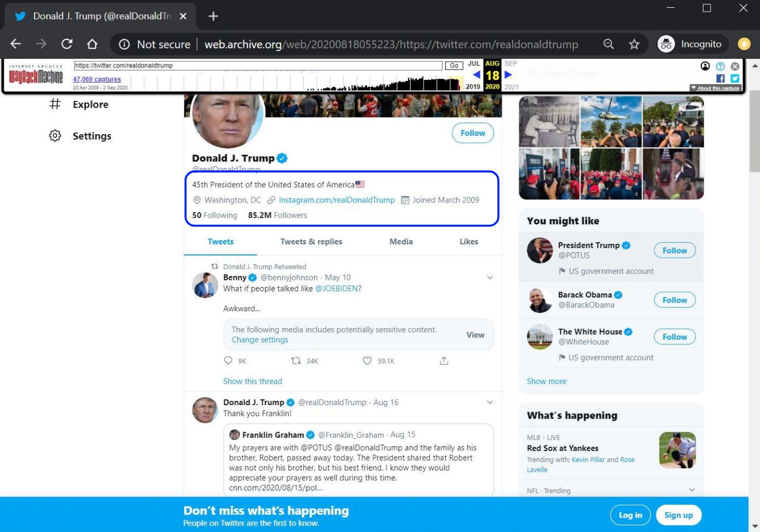Expand the NFL Trending item chevron
Viewport: 760px width, 532px height.
[x=692, y=490]
